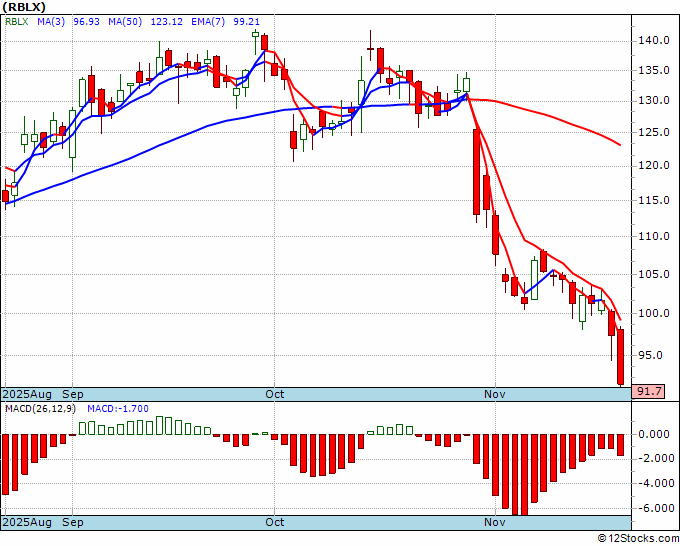Image resolution: width=680 pixels, height=546 pixels.
Task: Click the Sep label on price chart axis
Action: click(73, 394)
